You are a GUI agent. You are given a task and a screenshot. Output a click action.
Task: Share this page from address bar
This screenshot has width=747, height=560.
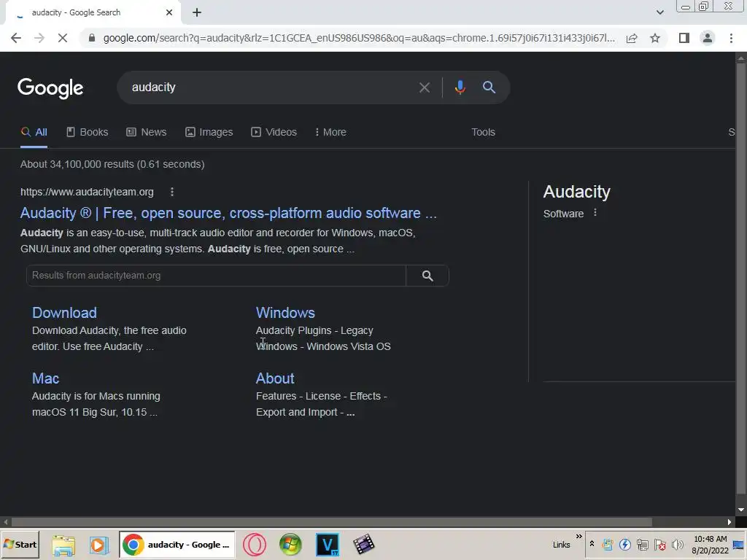pyautogui.click(x=632, y=38)
